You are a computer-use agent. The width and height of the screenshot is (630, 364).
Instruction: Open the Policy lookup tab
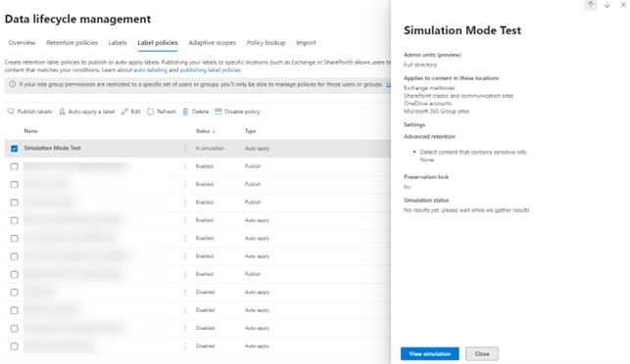[x=266, y=42]
